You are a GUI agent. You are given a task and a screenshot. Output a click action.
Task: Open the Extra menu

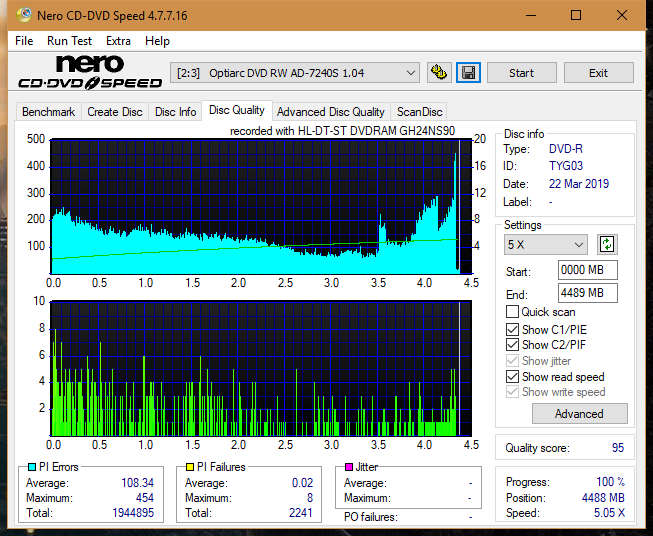click(118, 41)
